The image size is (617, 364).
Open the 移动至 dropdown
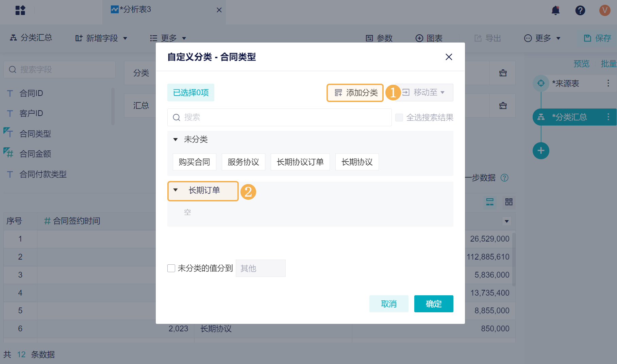(424, 93)
